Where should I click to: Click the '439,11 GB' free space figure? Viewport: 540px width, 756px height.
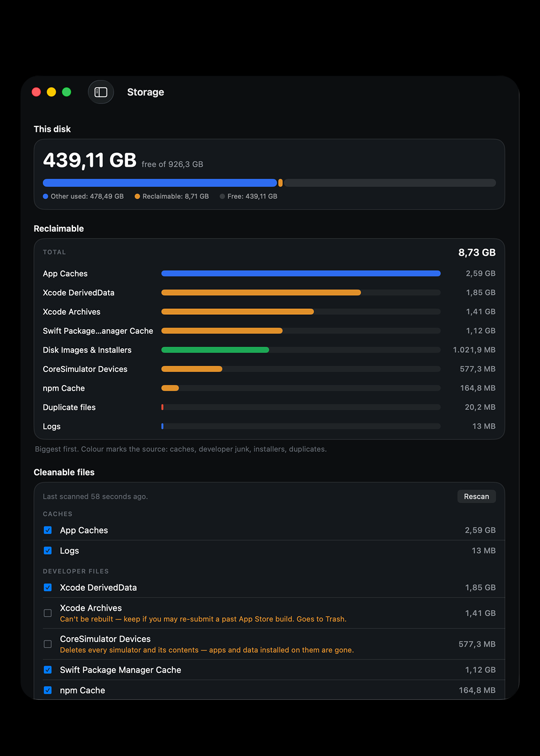tap(90, 160)
